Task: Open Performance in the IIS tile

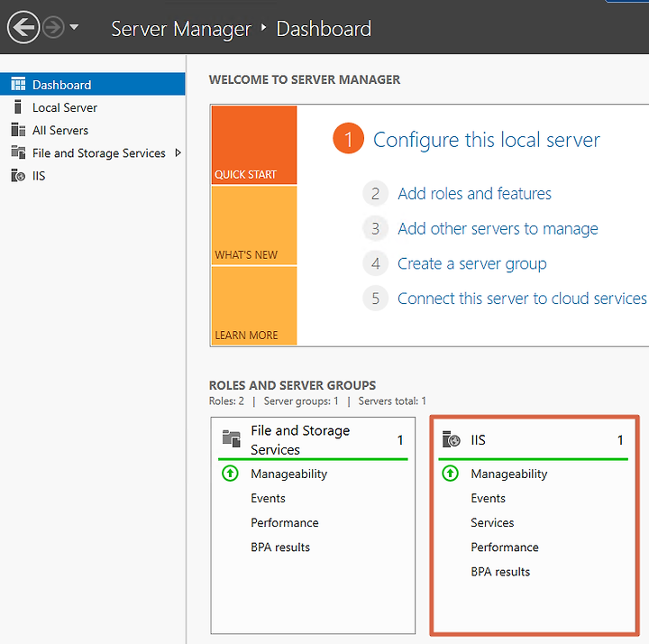Action: [505, 547]
